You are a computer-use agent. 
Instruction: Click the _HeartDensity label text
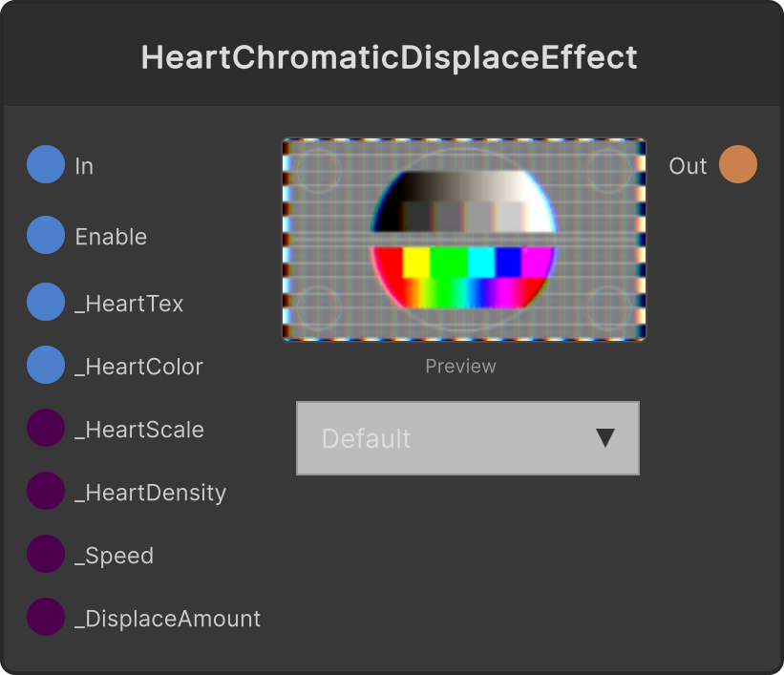click(x=151, y=494)
